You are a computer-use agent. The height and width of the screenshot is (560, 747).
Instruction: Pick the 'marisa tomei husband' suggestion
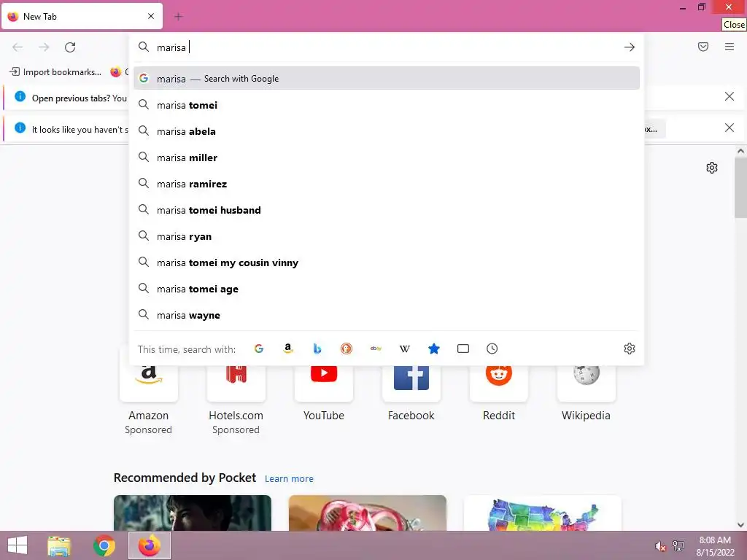click(x=387, y=210)
